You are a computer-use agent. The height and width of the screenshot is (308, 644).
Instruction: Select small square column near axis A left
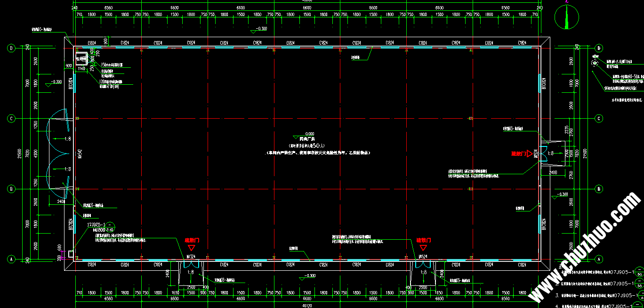click(x=71, y=254)
